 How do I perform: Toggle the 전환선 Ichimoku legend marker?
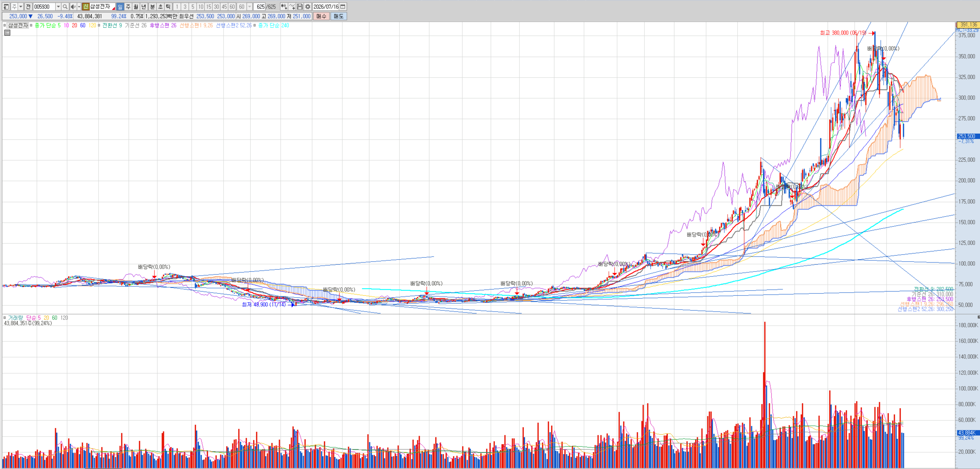tap(99, 25)
